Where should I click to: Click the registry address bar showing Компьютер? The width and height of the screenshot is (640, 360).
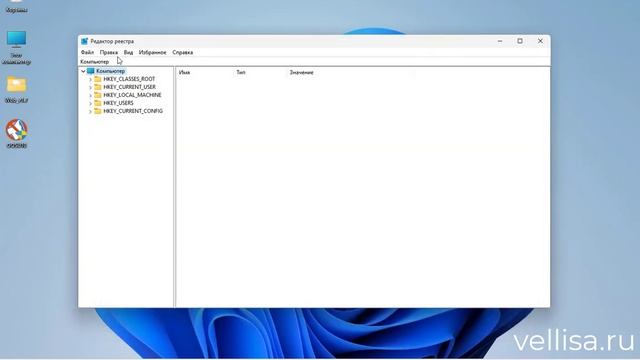(313, 62)
